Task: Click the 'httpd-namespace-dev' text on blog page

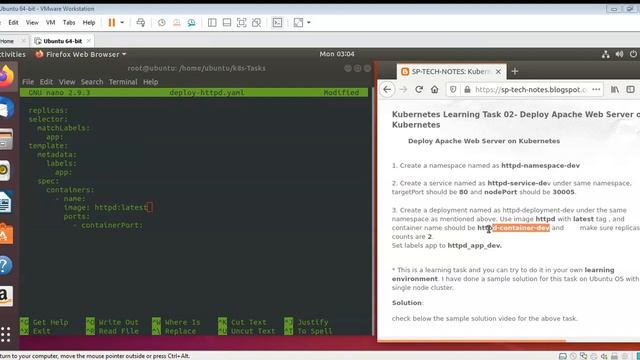Action: 540,165
